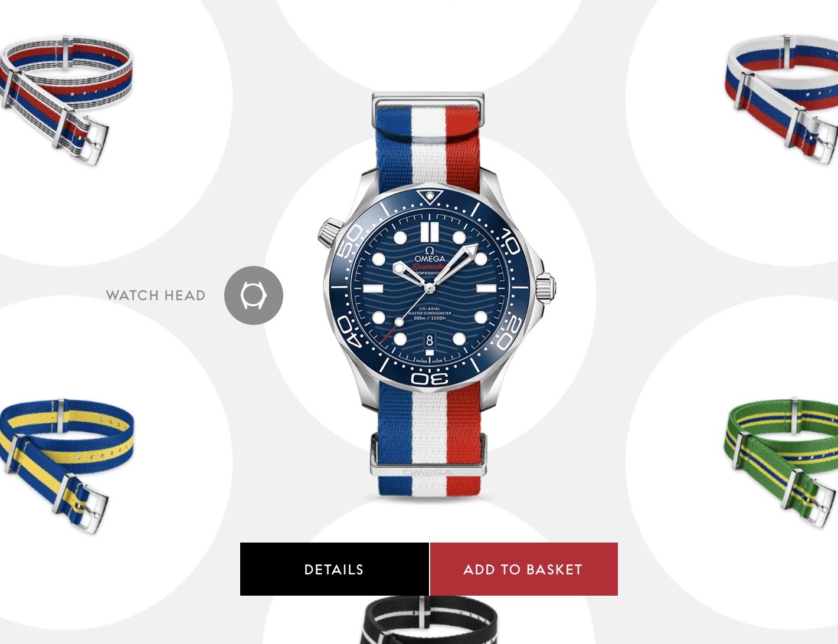Viewport: 838px width, 644px height.
Task: Click the gray watch head icon
Action: tap(254, 295)
